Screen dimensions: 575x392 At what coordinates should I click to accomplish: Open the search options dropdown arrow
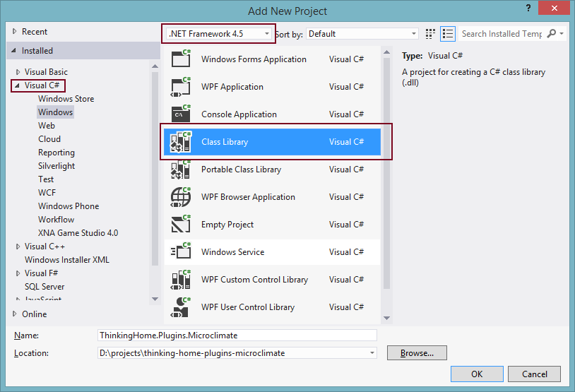[562, 33]
